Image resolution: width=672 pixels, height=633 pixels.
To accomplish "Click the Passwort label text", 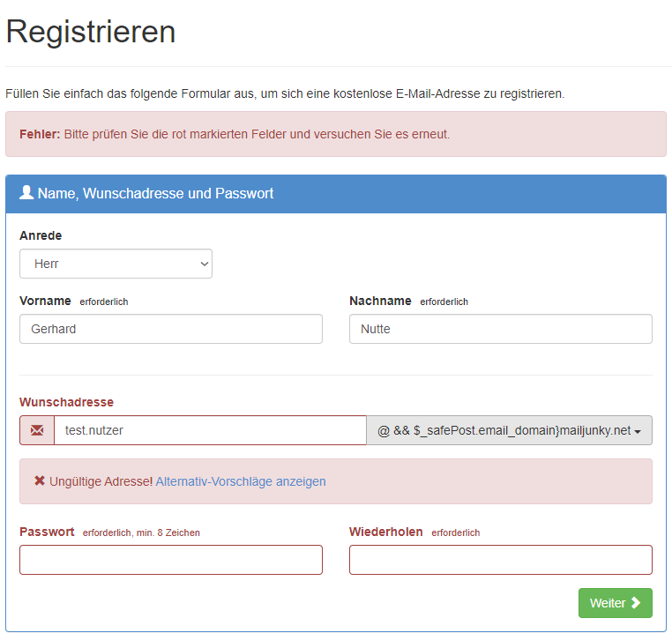I will tap(47, 532).
